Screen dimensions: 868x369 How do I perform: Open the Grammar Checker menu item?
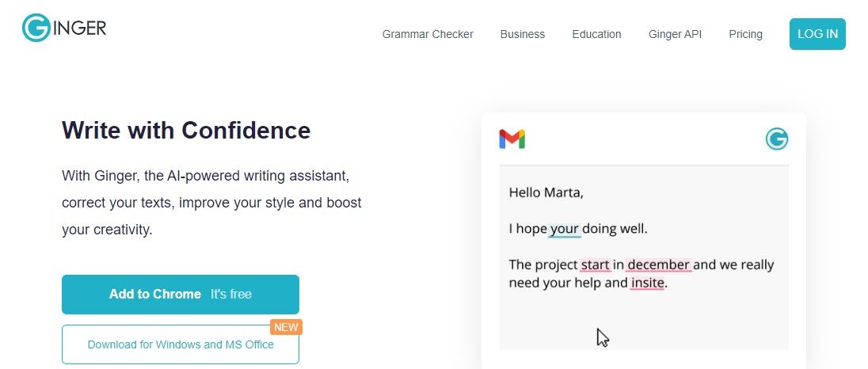[428, 34]
